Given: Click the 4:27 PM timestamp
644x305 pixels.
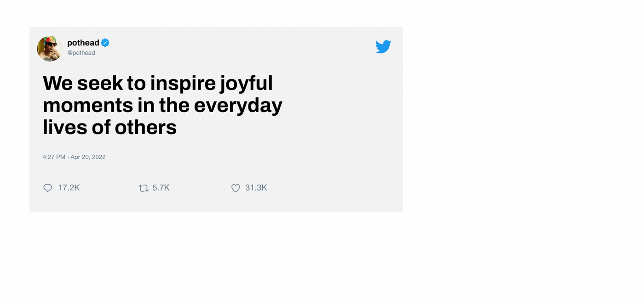Looking at the screenshot, I should (x=54, y=157).
